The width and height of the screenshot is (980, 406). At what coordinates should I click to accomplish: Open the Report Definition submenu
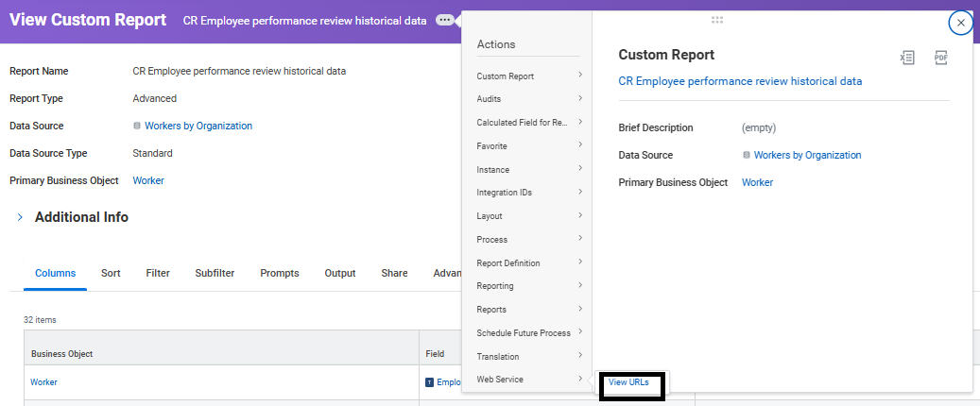(x=529, y=263)
